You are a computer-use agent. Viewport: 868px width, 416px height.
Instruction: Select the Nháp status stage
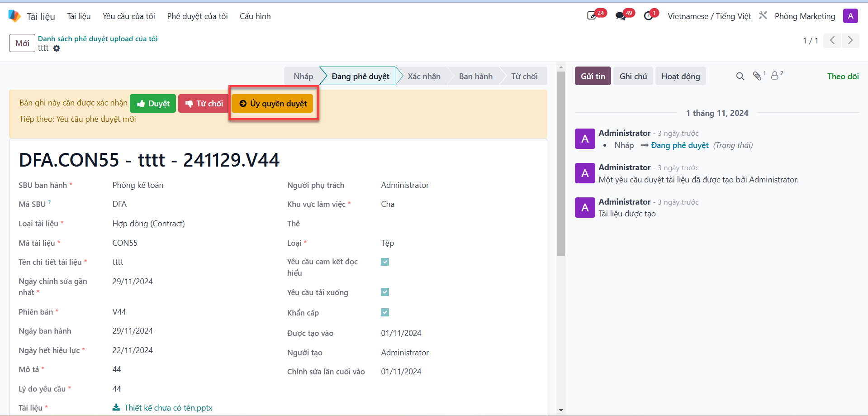pyautogui.click(x=303, y=76)
